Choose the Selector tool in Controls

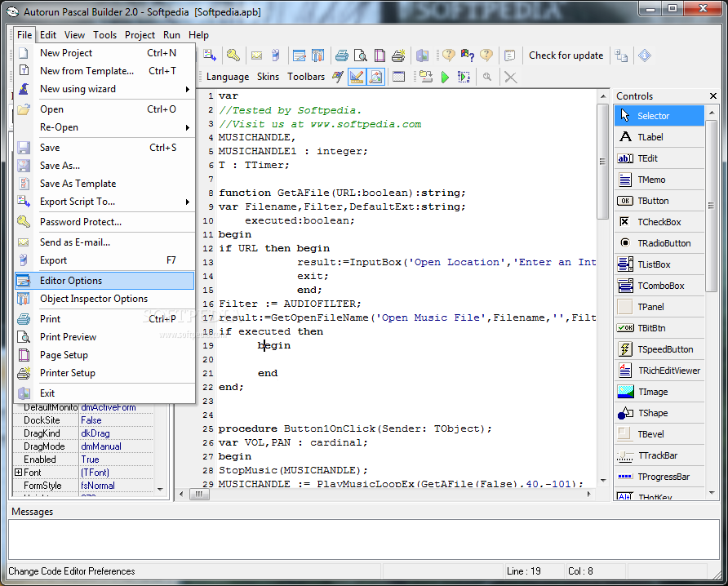659,116
